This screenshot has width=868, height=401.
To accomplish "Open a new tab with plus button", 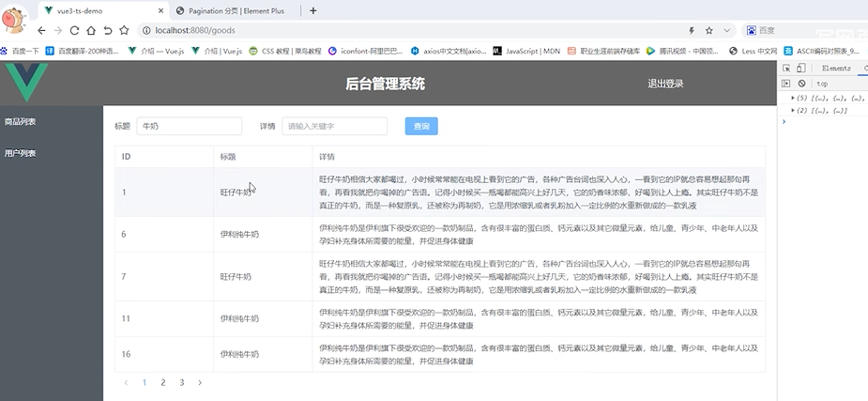I will [x=312, y=10].
